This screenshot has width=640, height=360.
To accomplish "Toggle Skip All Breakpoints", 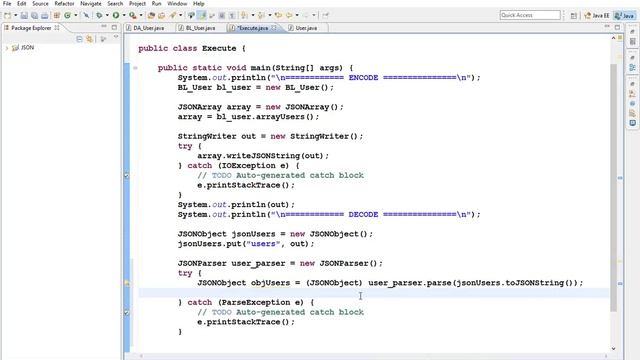I will (86, 16).
